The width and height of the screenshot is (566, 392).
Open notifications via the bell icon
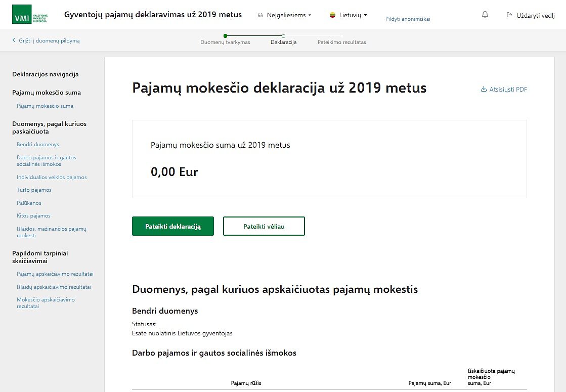pyautogui.click(x=485, y=15)
